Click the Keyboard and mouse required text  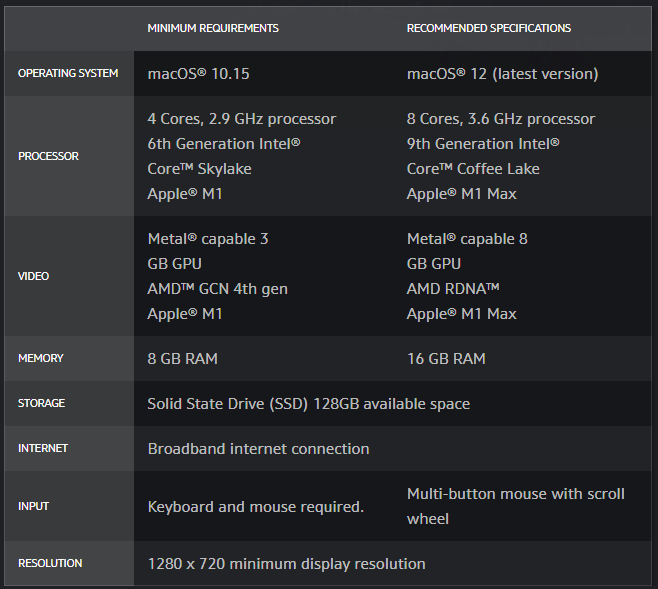256,507
